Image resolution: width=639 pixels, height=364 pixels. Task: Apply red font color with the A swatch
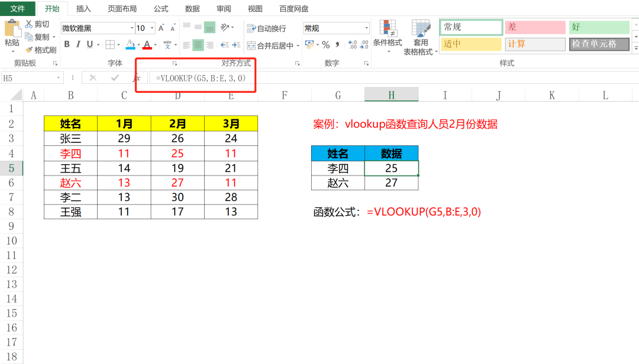147,44
